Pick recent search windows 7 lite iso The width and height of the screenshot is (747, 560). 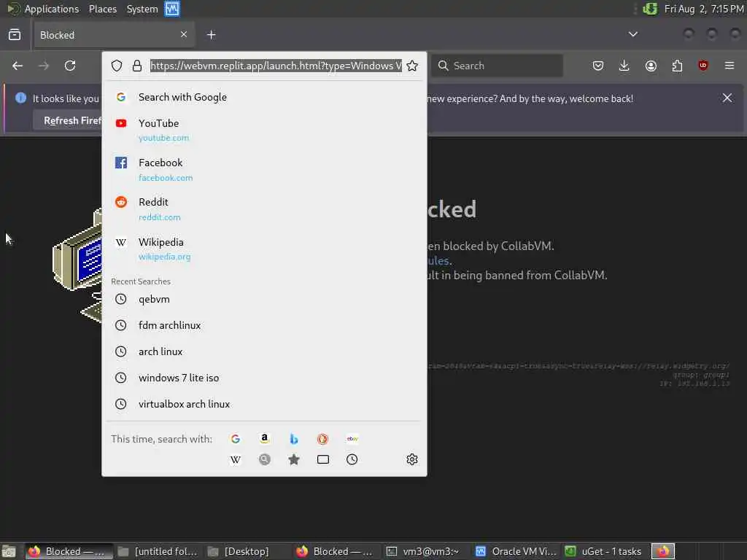pos(264,378)
